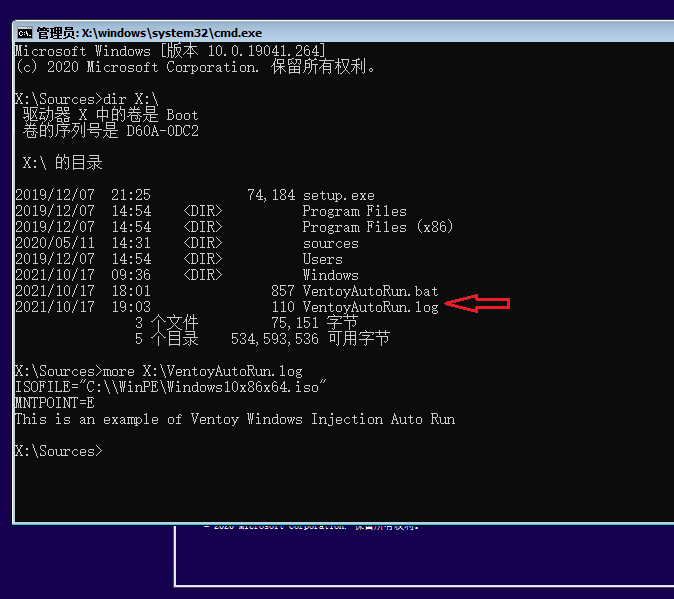Click the Users directory entry

pos(322,259)
